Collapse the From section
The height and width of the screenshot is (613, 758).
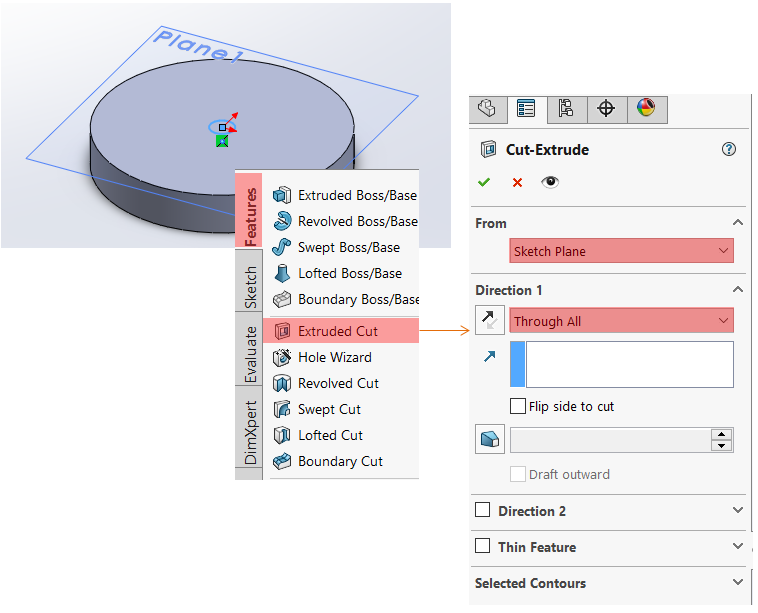click(738, 222)
